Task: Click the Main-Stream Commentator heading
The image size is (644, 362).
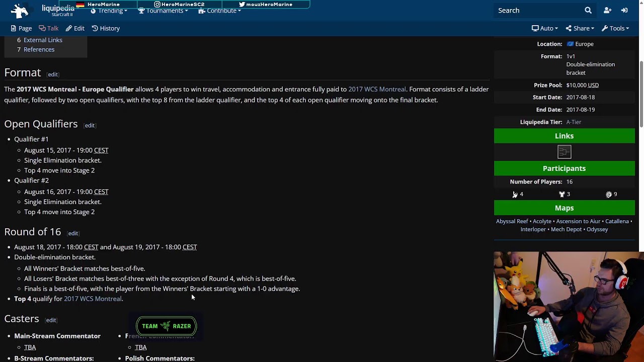Action: point(57,336)
